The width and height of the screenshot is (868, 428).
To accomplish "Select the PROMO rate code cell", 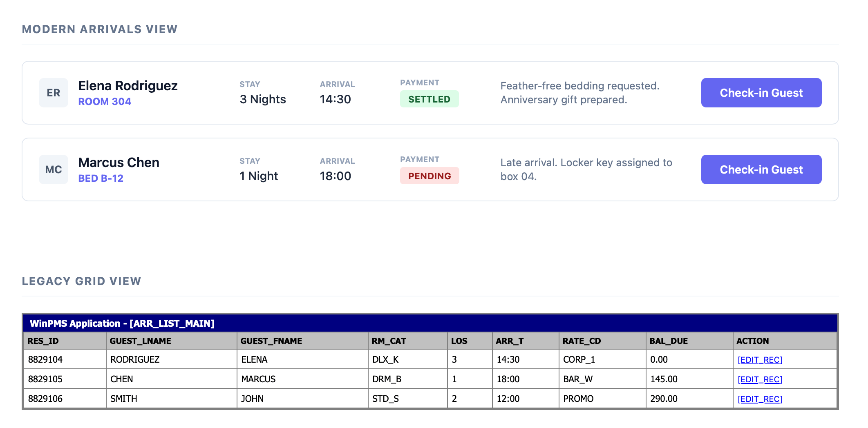I will (x=578, y=399).
